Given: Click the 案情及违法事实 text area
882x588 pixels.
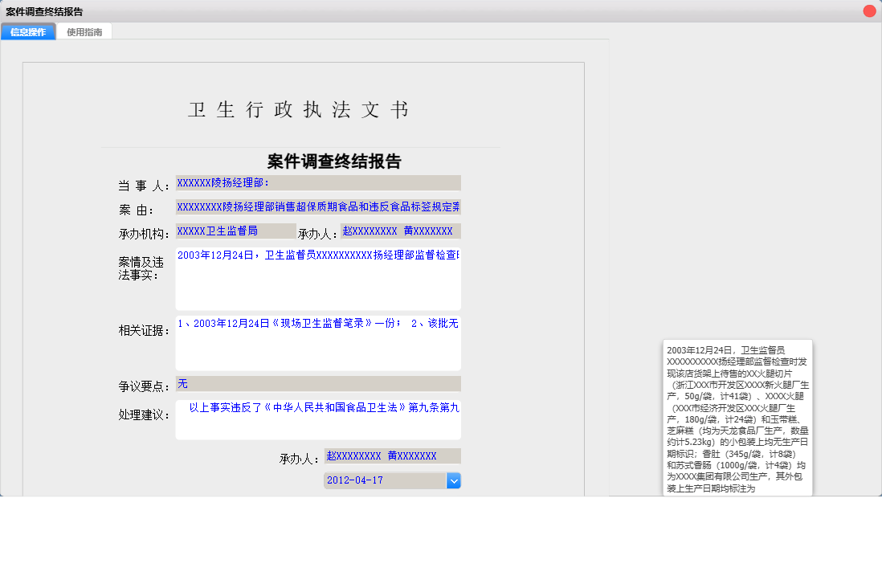Looking at the screenshot, I should point(317,277).
